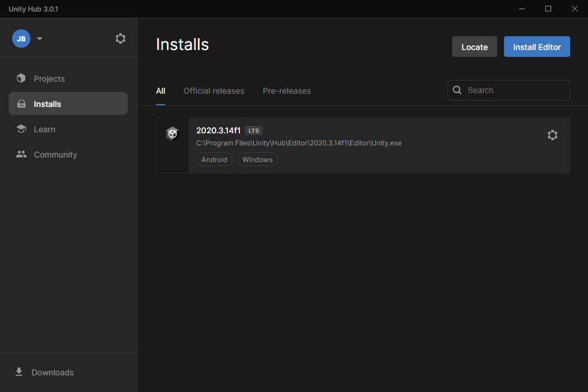The image size is (588, 392).
Task: Click the LTS badge
Action: click(x=254, y=130)
